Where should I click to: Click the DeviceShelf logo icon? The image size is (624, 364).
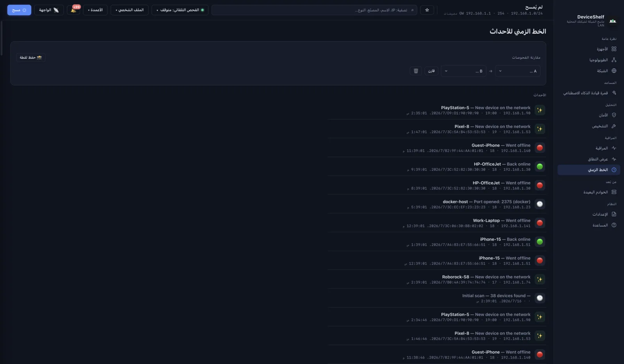coord(613,21)
